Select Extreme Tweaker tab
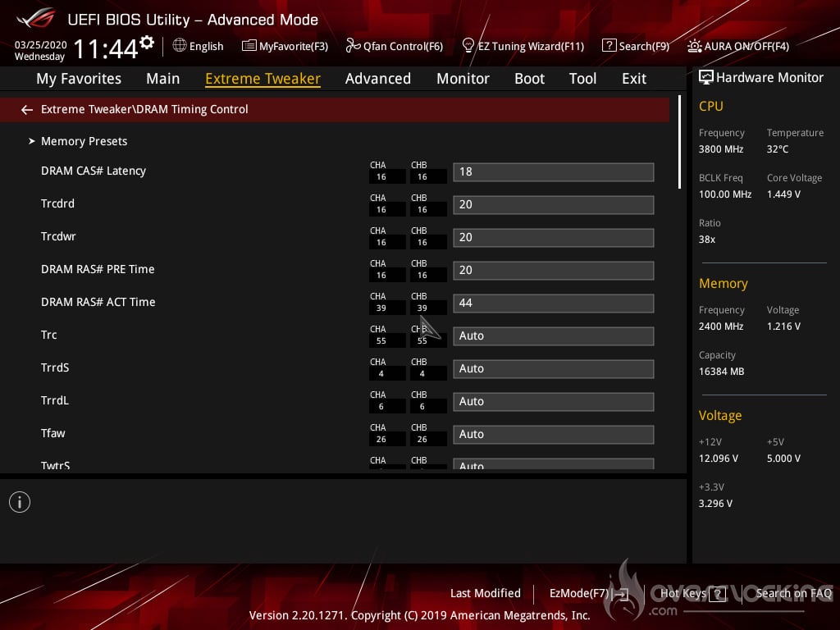This screenshot has width=840, height=630. click(262, 79)
